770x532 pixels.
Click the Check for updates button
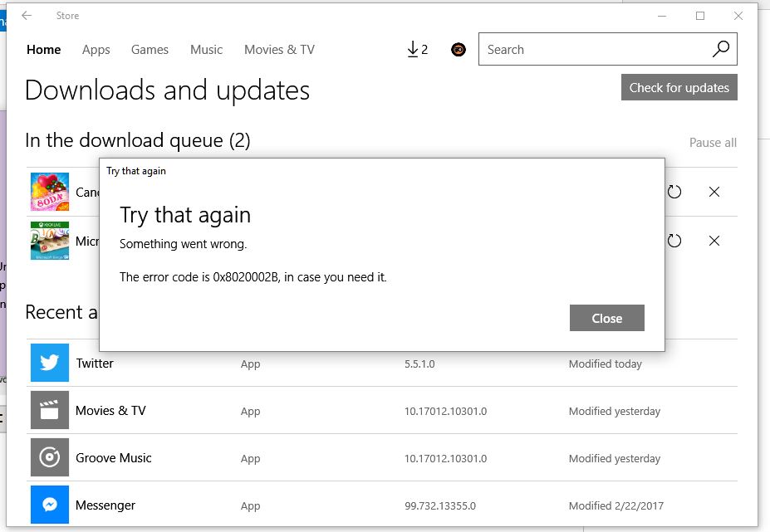point(679,87)
